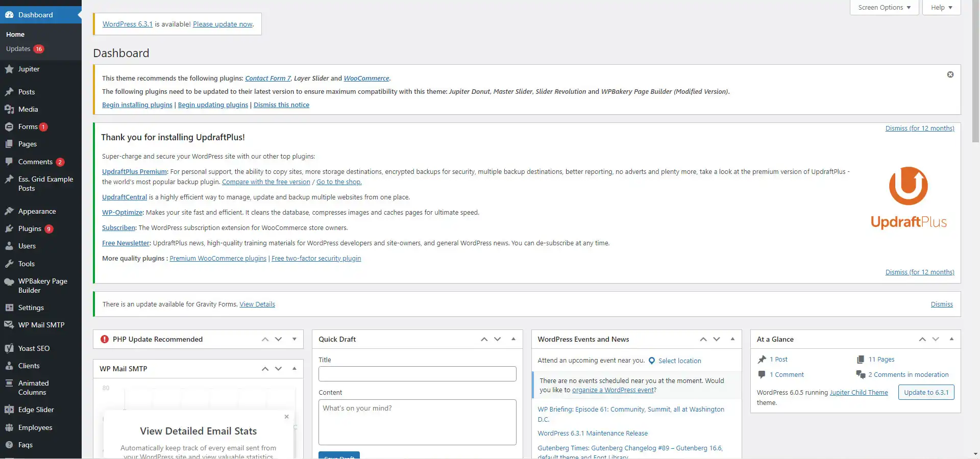
Task: Click the Edge Slider icon
Action: point(9,410)
